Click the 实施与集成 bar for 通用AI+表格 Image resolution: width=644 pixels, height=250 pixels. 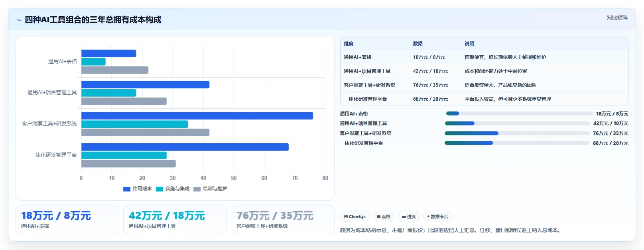point(93,62)
